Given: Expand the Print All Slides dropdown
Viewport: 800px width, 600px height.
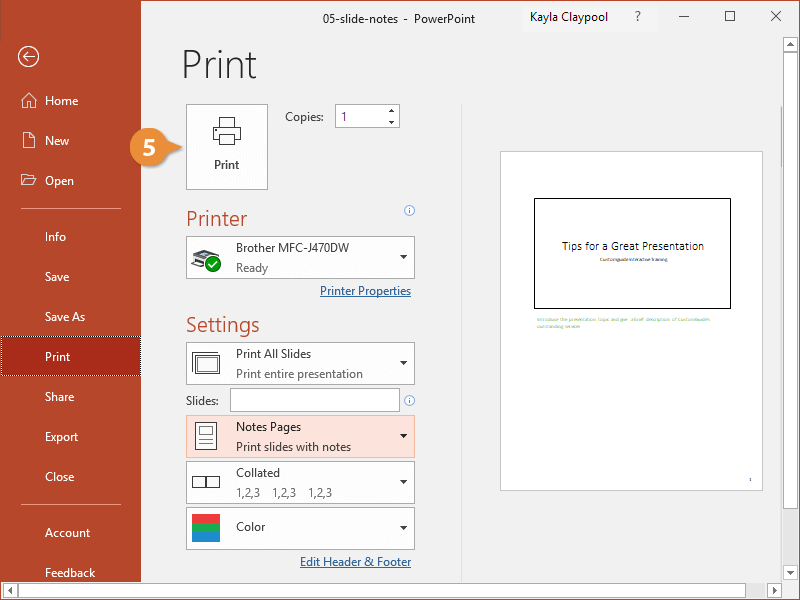Looking at the screenshot, I should pos(403,363).
